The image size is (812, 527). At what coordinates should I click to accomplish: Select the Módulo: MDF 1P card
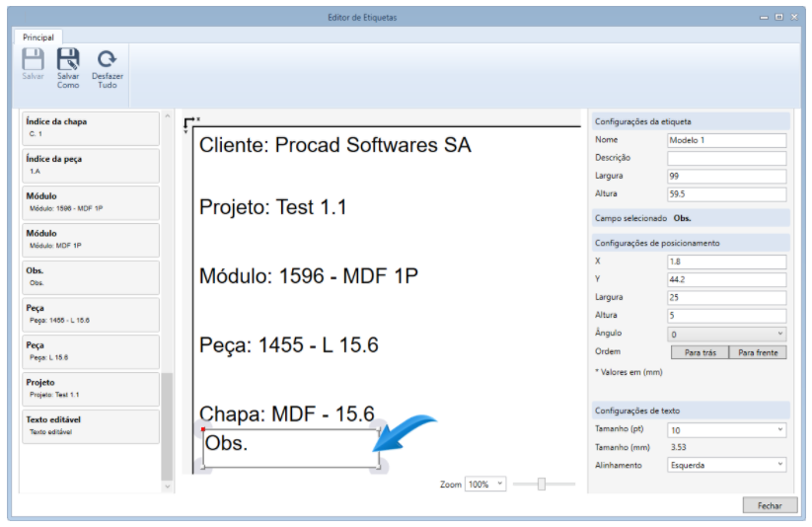(91, 241)
